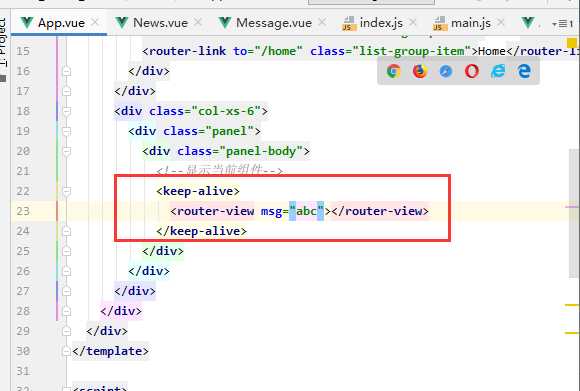Open page in Firefox browser icon

coord(419,71)
